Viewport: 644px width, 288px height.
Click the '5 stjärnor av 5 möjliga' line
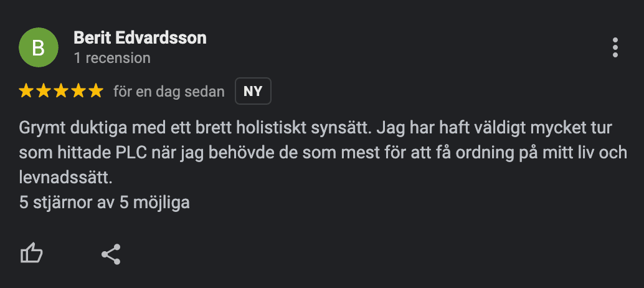[x=104, y=202]
